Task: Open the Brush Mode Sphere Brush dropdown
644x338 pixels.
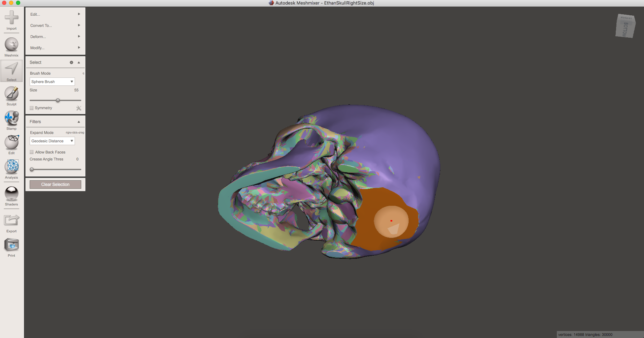Action: point(52,82)
